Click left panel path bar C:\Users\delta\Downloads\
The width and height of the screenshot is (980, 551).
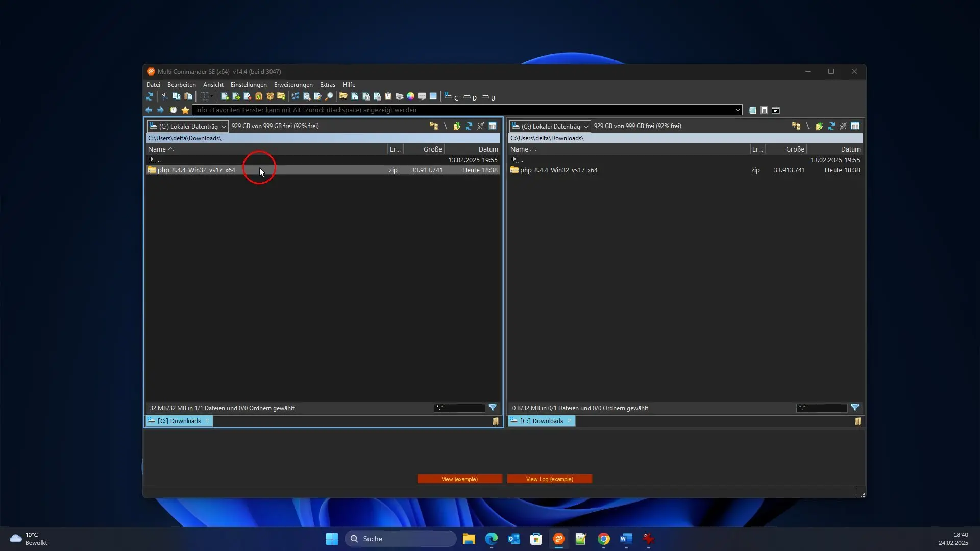click(323, 138)
